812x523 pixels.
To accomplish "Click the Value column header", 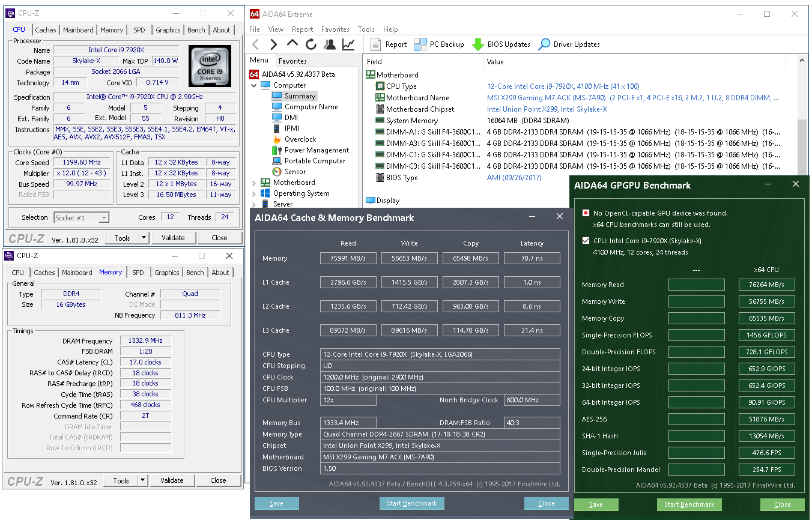I will 634,61.
